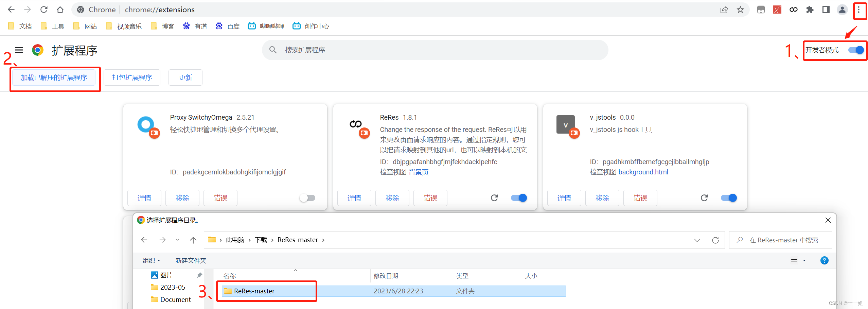Open Chrome's three-dot menu
This screenshot has height=309, width=868.
pos(858,10)
